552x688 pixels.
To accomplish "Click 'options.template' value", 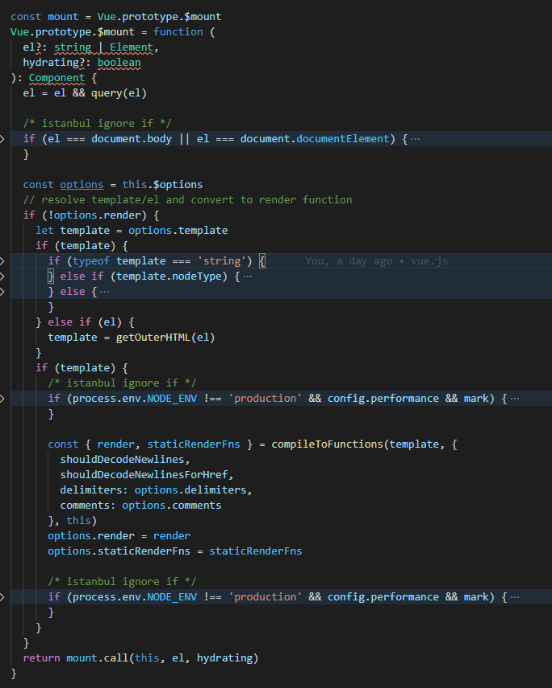I will click(178, 231).
